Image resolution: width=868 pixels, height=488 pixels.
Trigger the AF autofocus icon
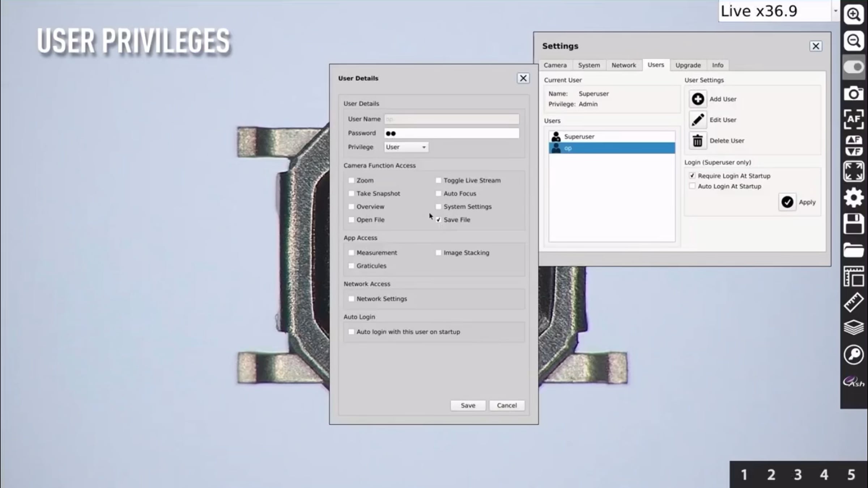[854, 119]
